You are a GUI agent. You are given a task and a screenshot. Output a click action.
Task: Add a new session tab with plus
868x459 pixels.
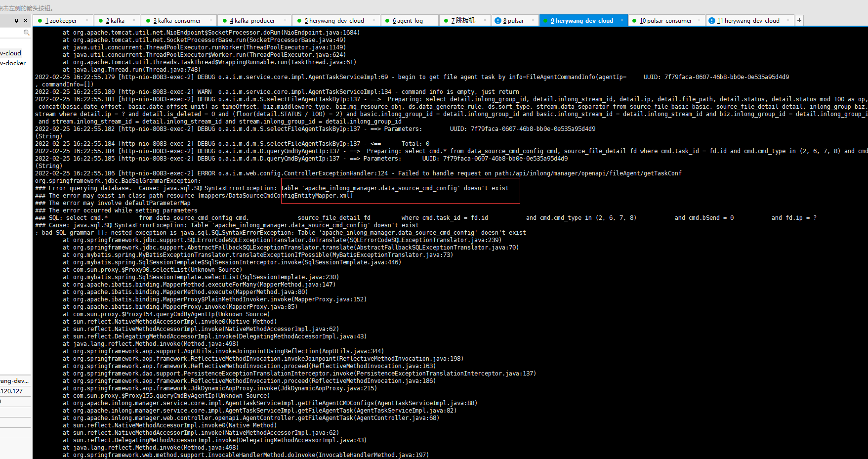tap(799, 20)
